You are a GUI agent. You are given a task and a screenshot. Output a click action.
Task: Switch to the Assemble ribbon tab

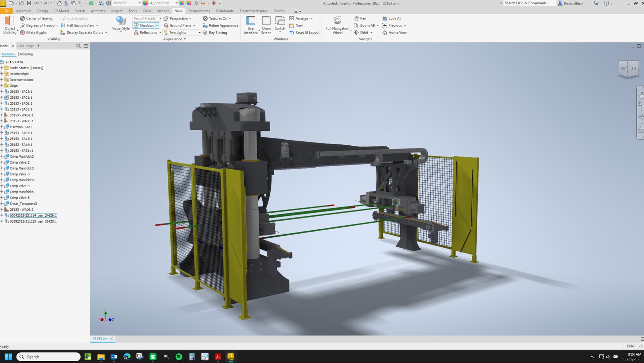[24, 11]
